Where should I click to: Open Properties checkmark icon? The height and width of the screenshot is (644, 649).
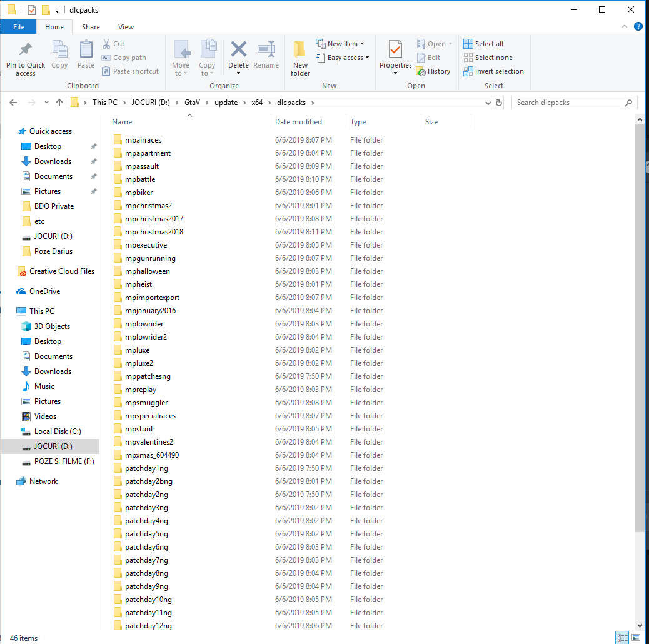click(x=395, y=49)
